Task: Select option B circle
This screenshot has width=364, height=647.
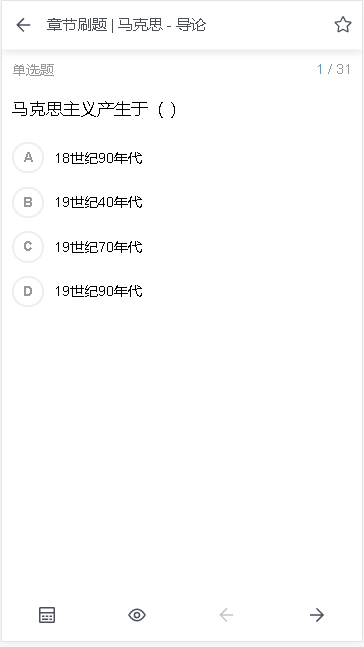Action: click(x=28, y=202)
